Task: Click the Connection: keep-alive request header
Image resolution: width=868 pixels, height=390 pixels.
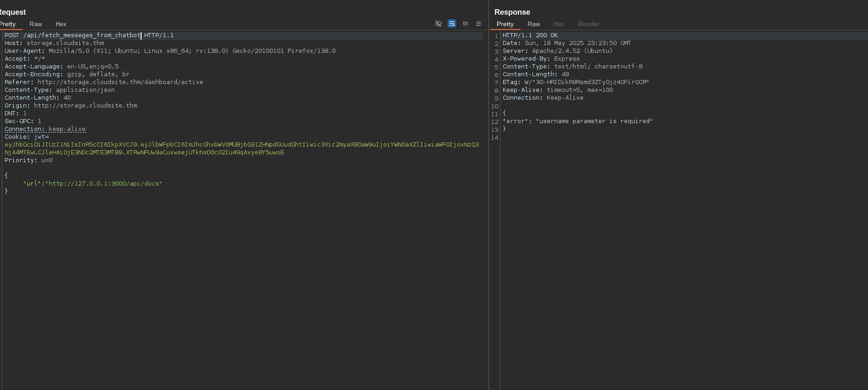Action: 45,129
